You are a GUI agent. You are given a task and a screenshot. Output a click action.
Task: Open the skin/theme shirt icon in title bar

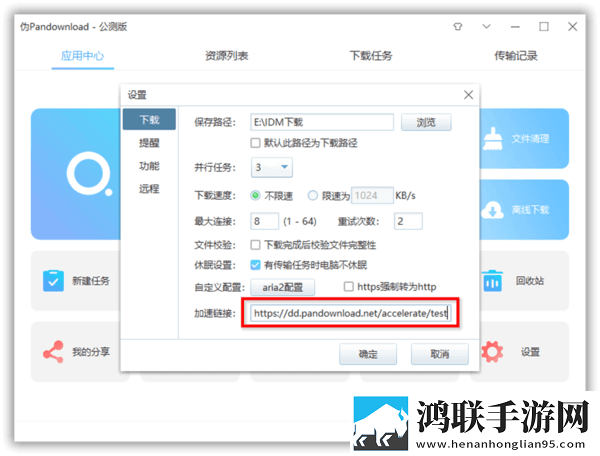[x=458, y=26]
